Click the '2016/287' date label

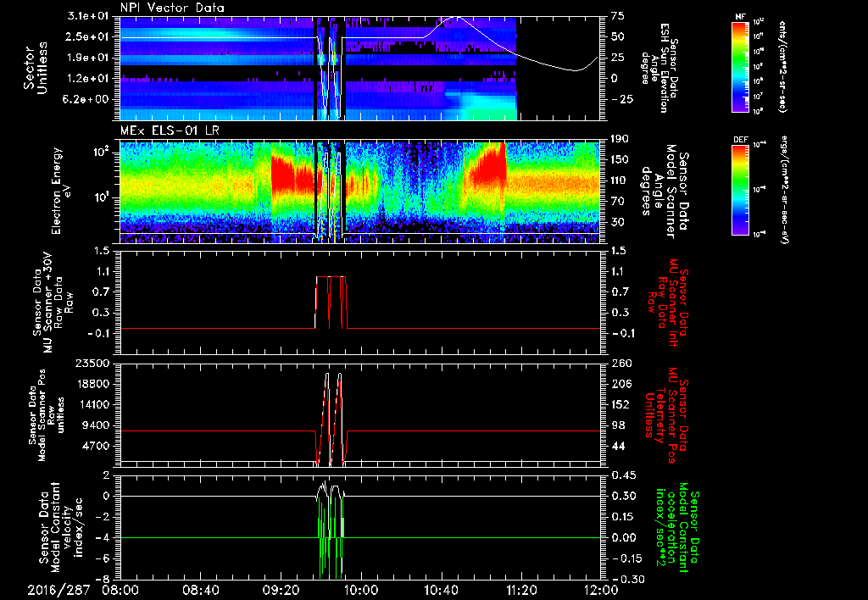point(58,590)
